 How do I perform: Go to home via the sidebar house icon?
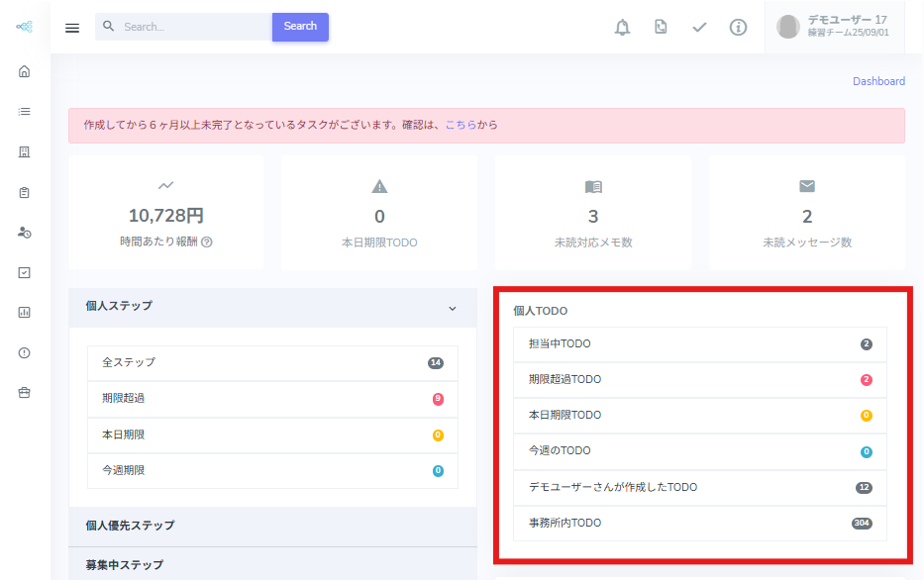(x=25, y=71)
